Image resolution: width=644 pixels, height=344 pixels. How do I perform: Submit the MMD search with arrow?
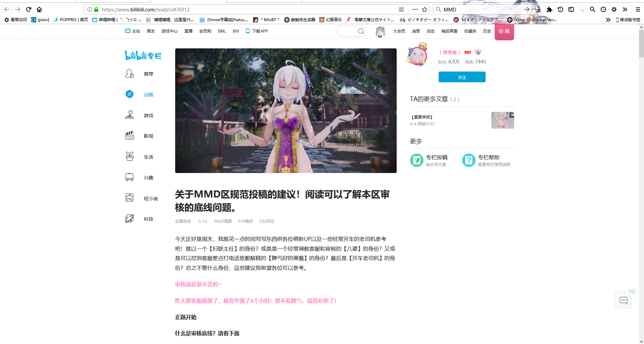tap(527, 9)
